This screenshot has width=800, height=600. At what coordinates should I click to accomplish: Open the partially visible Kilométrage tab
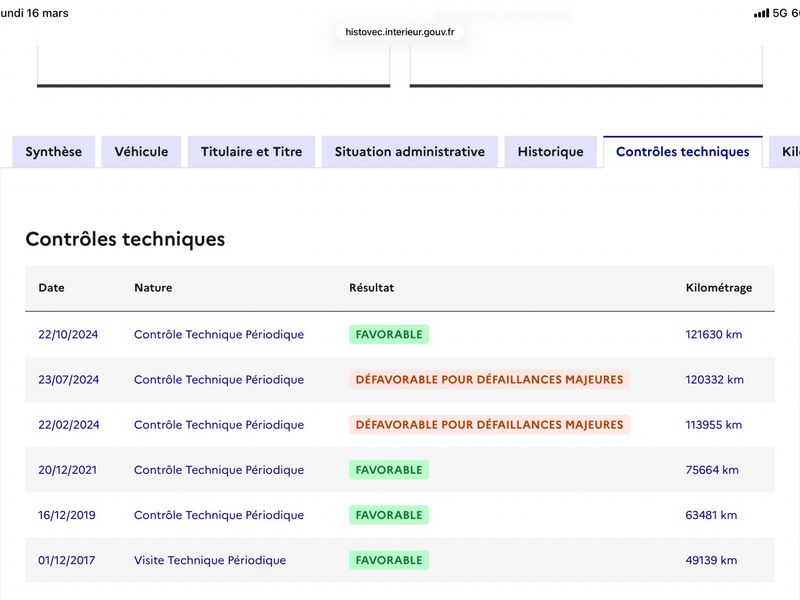point(785,152)
